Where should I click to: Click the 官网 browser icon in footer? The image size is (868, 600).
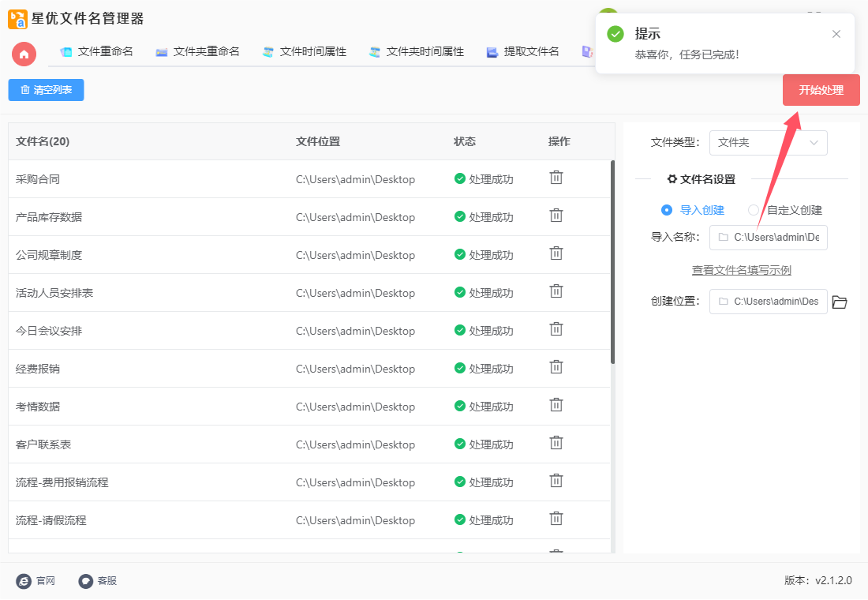[x=24, y=580]
